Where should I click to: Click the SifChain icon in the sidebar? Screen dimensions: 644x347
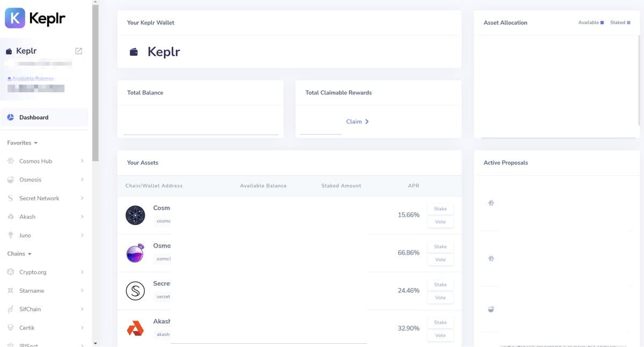(10, 309)
